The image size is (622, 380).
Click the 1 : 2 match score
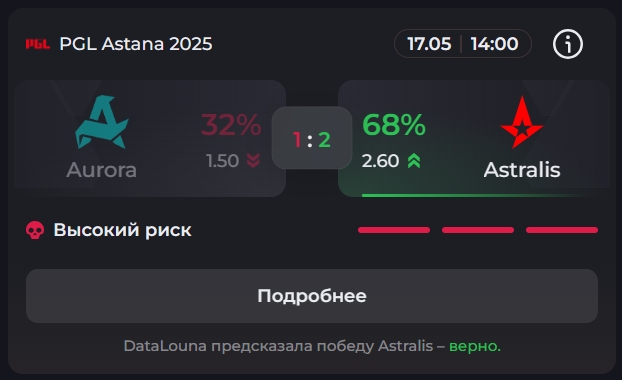[312, 140]
